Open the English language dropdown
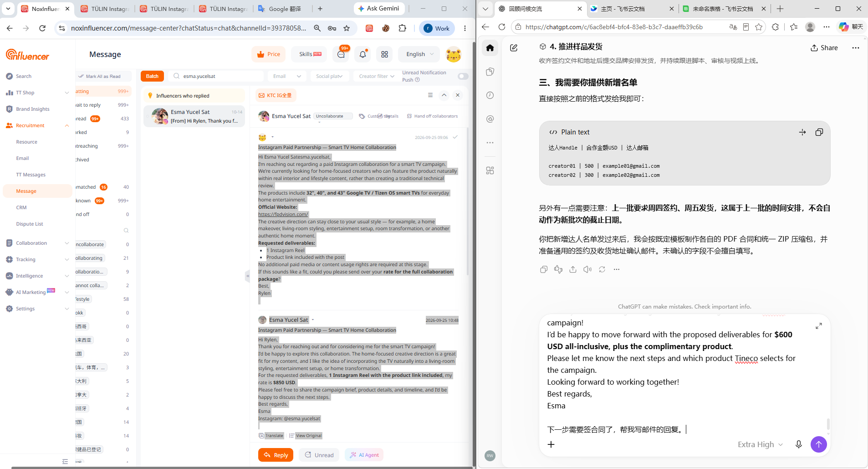Image resolution: width=868 pixels, height=469 pixels. click(419, 54)
